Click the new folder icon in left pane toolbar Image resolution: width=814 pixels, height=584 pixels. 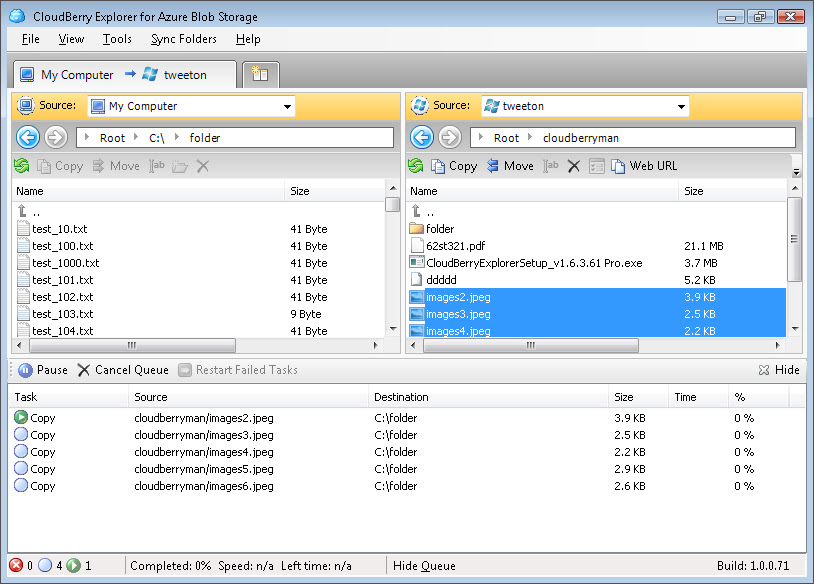[x=180, y=166]
